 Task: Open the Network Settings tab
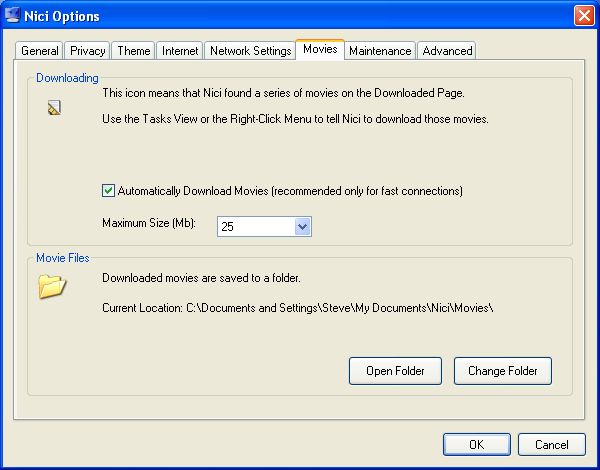pyautogui.click(x=250, y=51)
